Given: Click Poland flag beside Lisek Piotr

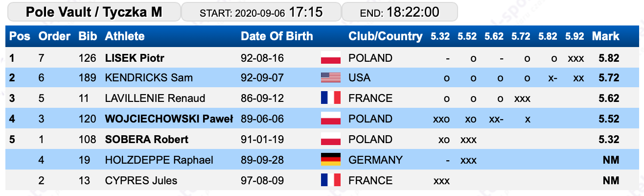Looking at the screenshot, I should click(330, 58).
